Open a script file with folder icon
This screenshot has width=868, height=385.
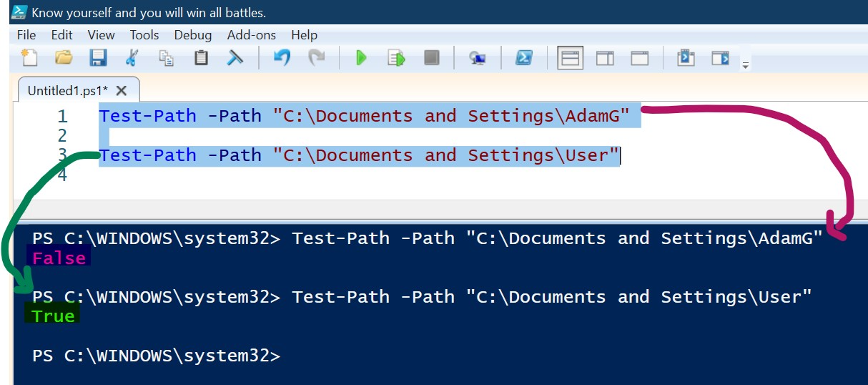(64, 58)
